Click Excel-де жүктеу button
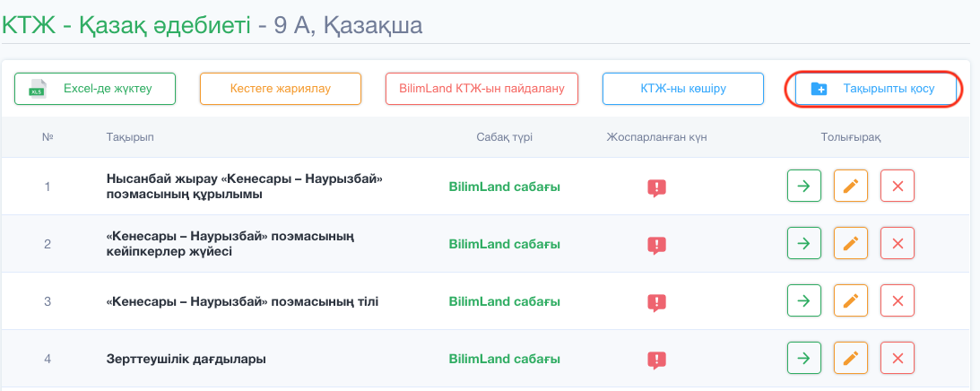This screenshot has width=980, height=391. pyautogui.click(x=95, y=89)
